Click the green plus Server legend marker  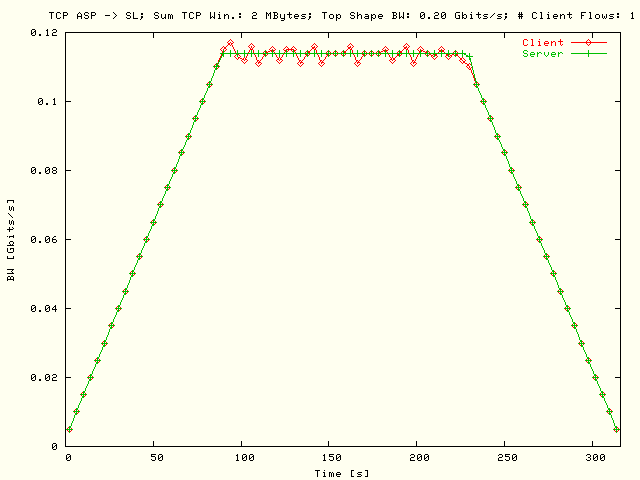pyautogui.click(x=588, y=53)
